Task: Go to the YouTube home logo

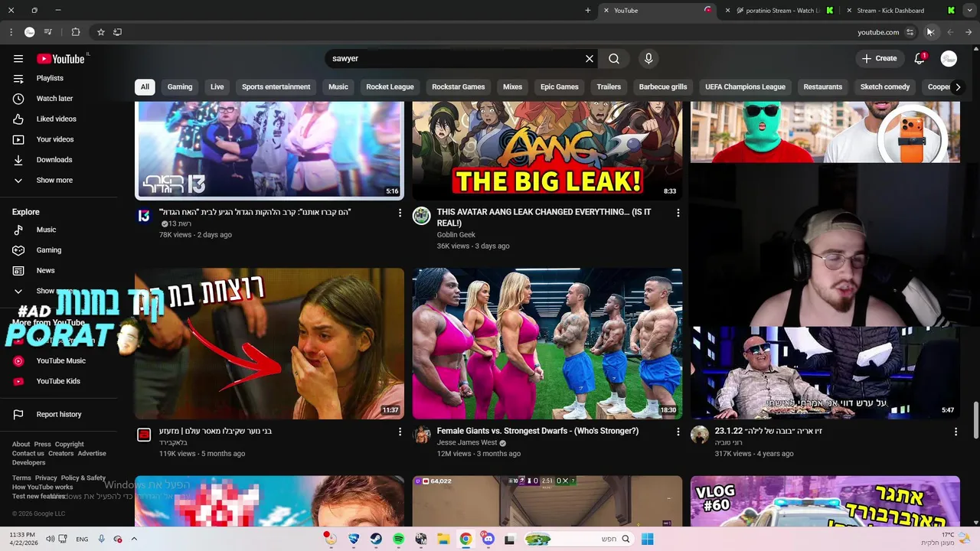Action: coord(60,59)
